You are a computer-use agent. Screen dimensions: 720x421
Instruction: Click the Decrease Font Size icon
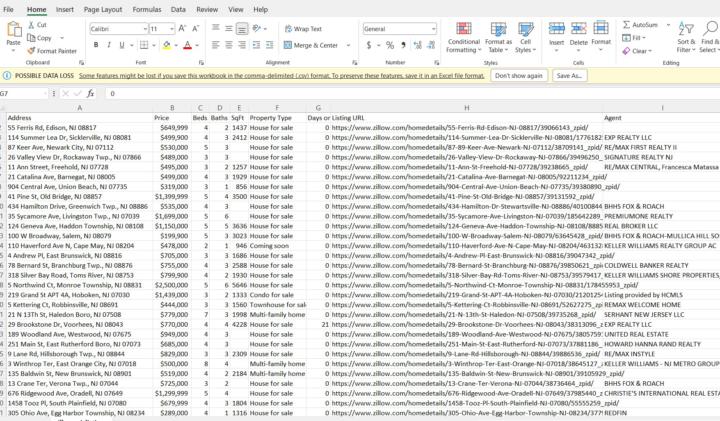coord(196,28)
